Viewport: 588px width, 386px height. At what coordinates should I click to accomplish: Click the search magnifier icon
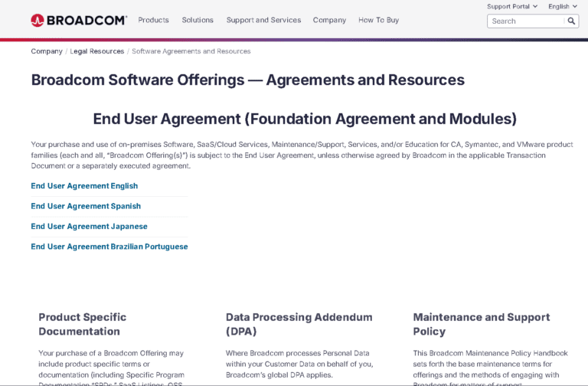pyautogui.click(x=571, y=21)
